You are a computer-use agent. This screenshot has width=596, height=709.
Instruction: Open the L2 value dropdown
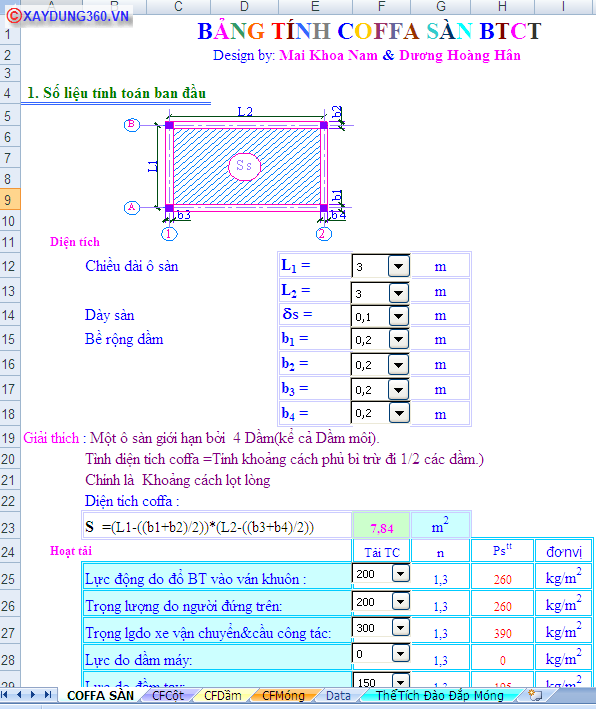(x=398, y=293)
